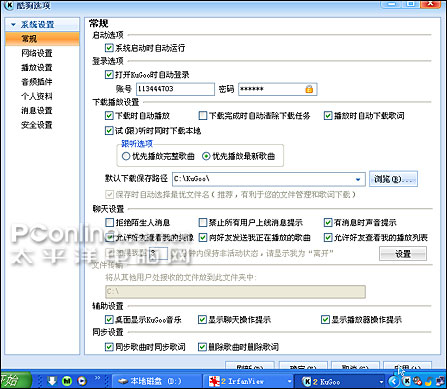Toggle 有消息时声音提示 checkbox
Screen dimensions: 447x389
pos(328,222)
